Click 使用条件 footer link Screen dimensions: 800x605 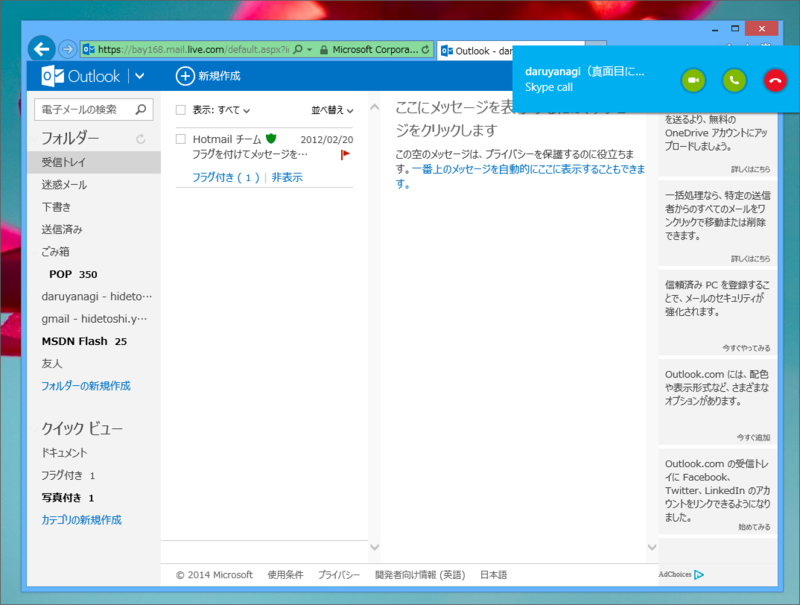coord(285,575)
